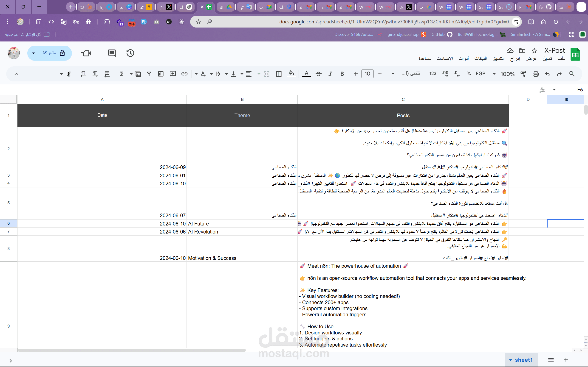Screen dimensions: 588x367
Task: Open the إدراج (Insert) menu
Action: 515,58
